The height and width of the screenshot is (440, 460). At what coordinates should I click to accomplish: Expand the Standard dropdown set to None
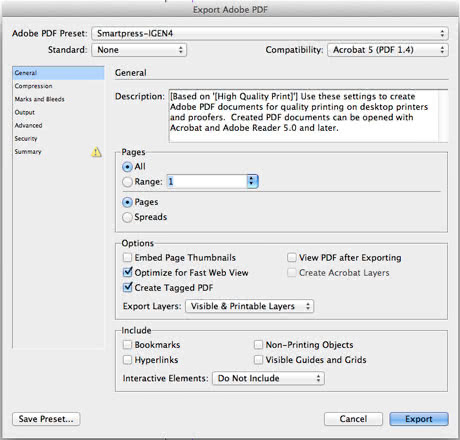[x=139, y=50]
